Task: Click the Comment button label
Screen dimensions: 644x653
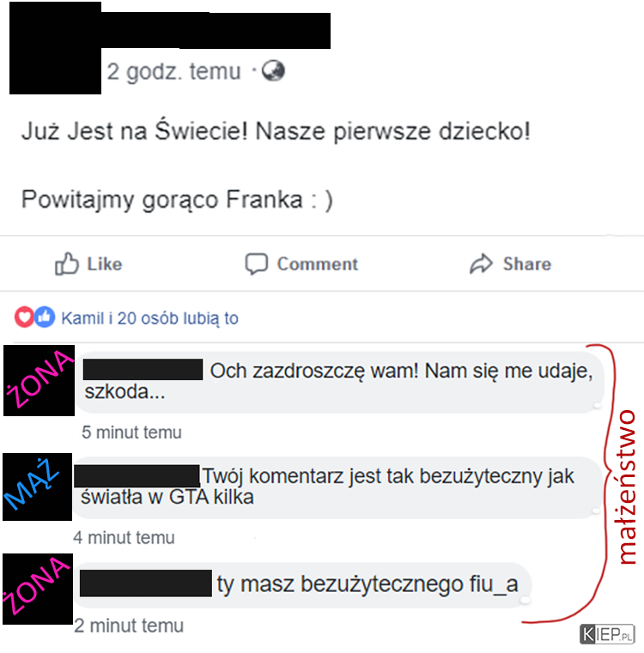Action: tap(318, 264)
